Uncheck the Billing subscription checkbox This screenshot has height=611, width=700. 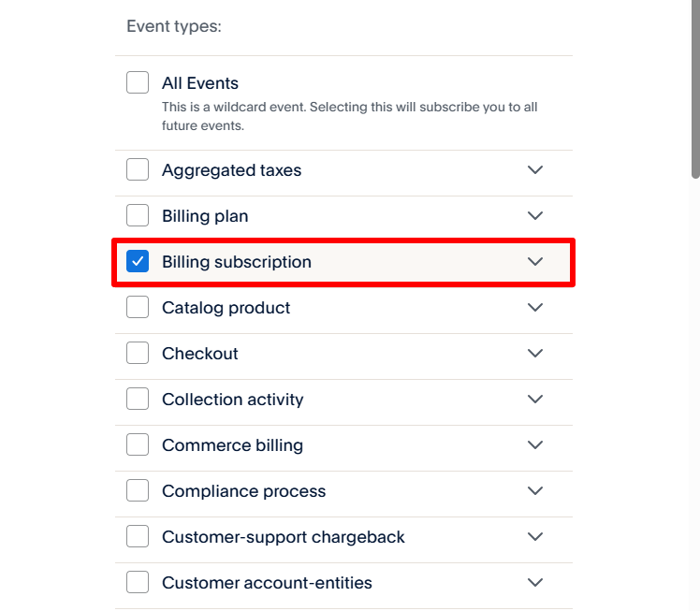(x=138, y=261)
